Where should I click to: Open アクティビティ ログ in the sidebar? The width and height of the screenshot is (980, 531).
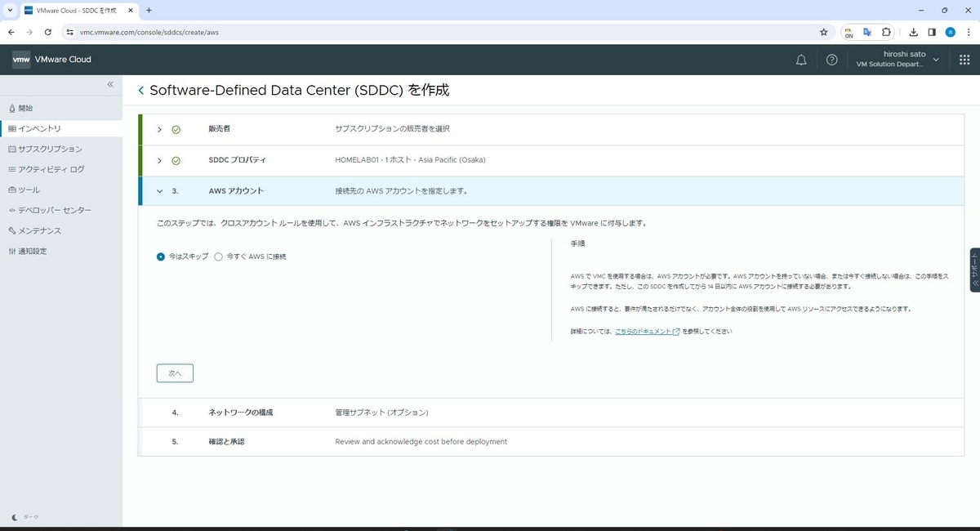pos(61,169)
